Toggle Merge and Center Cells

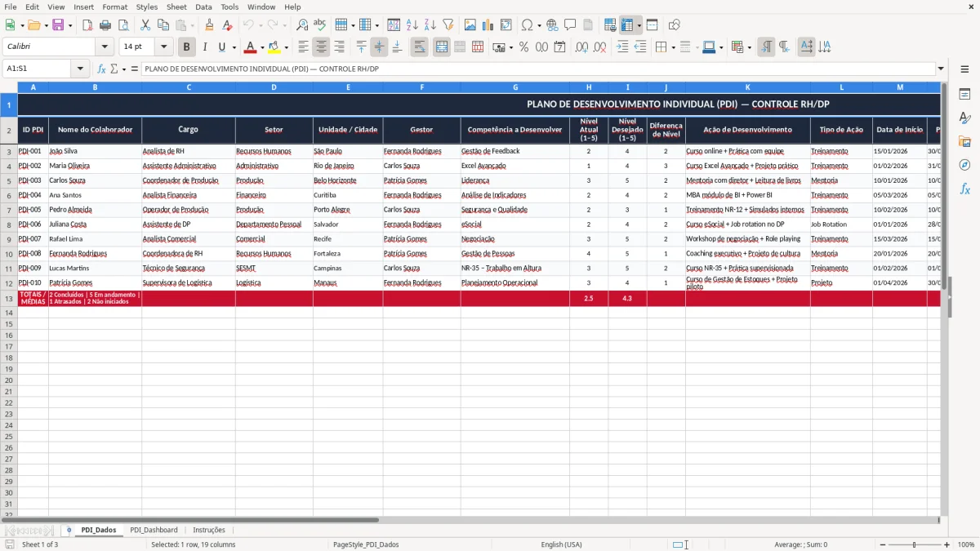(442, 47)
